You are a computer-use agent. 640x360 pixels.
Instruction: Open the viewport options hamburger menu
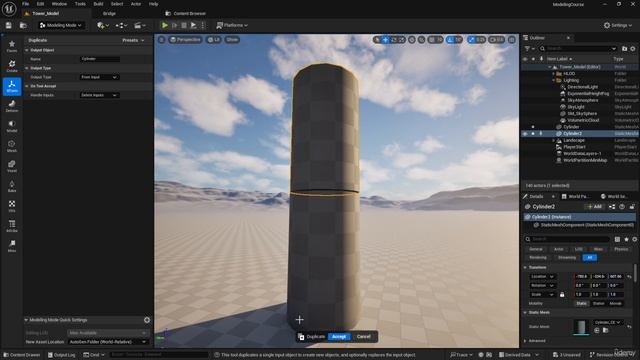click(x=162, y=40)
